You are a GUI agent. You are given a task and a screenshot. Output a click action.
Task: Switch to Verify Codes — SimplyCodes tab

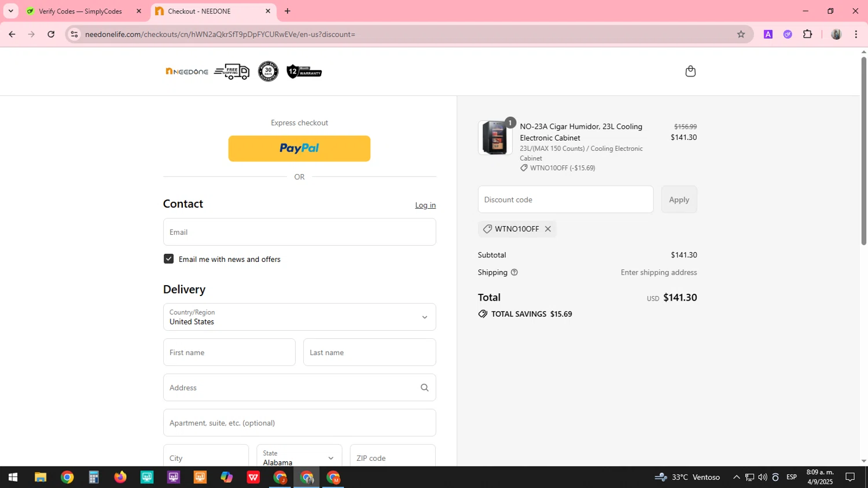[x=81, y=11]
